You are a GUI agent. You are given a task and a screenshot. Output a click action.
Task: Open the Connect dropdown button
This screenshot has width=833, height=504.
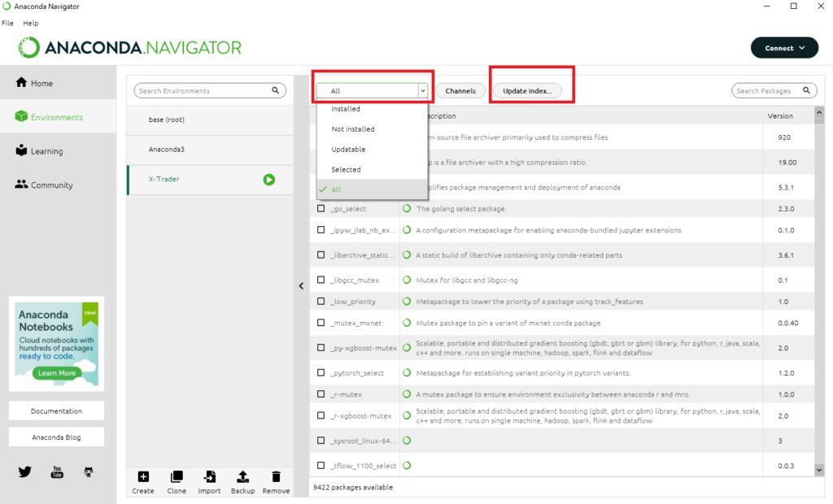784,48
